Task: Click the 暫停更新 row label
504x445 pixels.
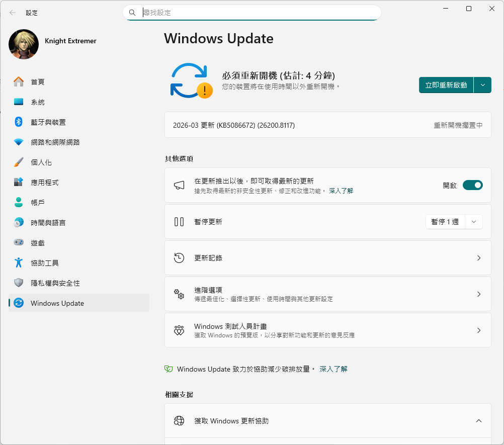Action: 208,222
